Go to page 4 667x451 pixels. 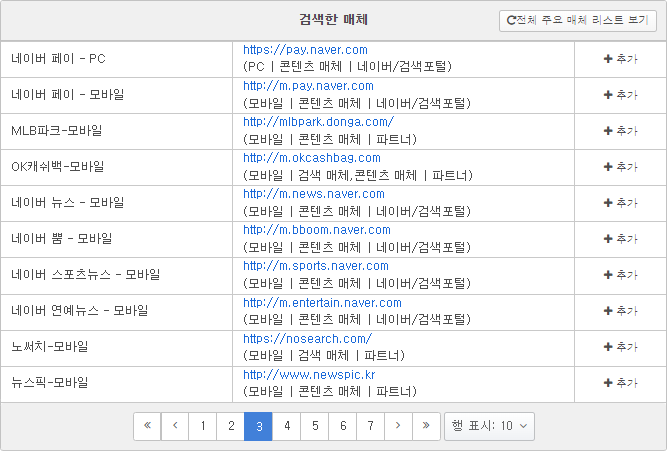(x=287, y=426)
